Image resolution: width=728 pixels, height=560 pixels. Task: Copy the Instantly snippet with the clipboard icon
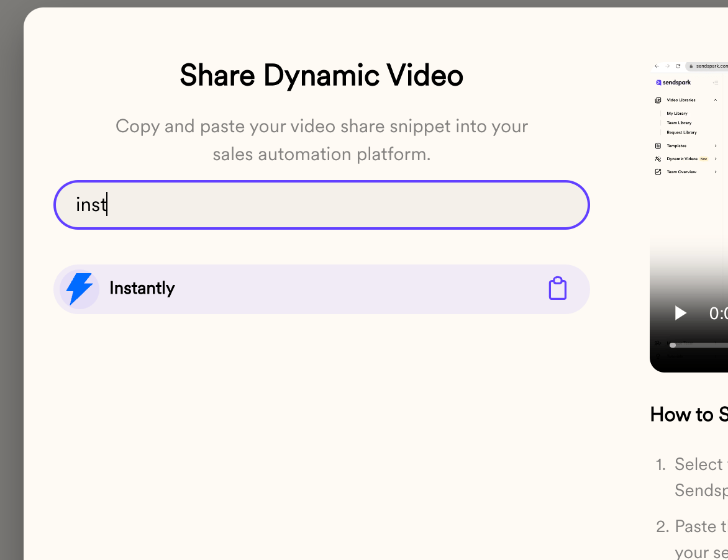558,289
